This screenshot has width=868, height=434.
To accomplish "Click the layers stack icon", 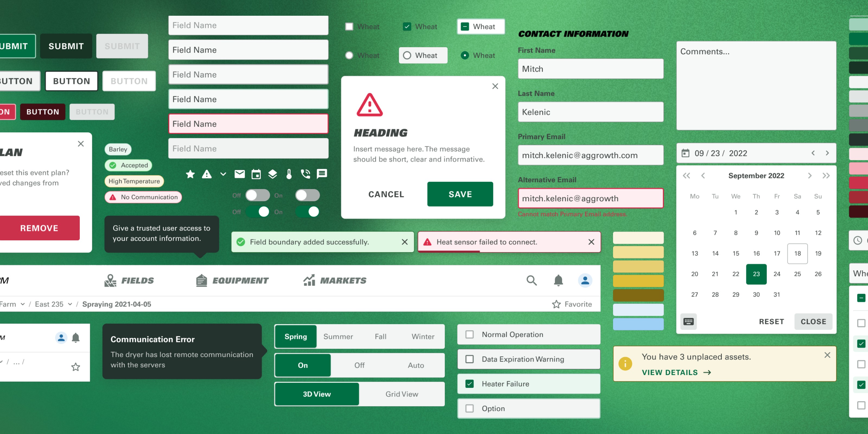I will (x=272, y=174).
